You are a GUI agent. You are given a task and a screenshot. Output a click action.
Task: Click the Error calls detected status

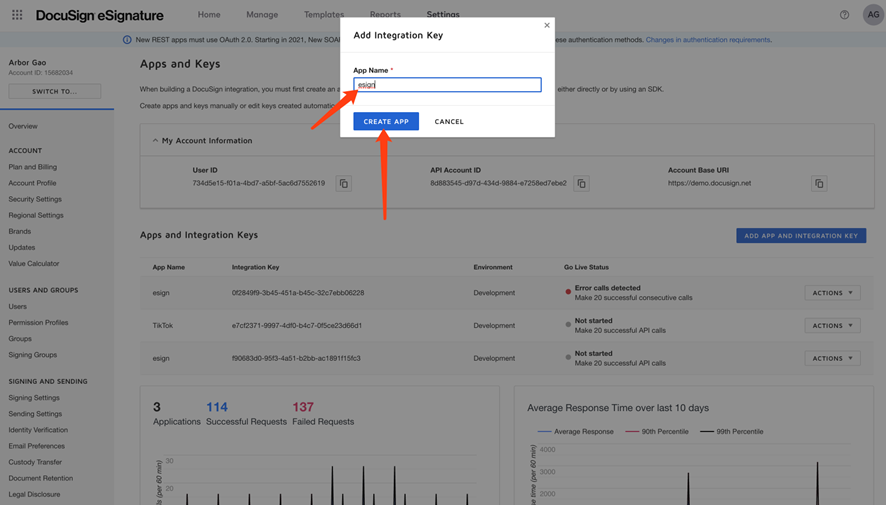tap(607, 288)
